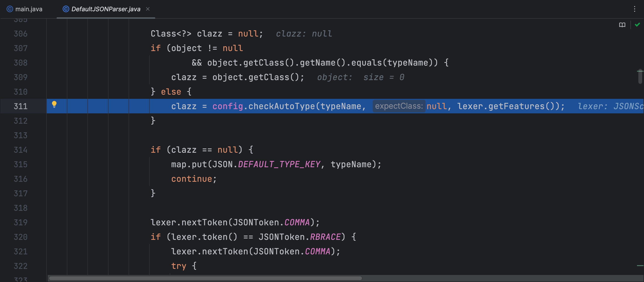644x282 pixels.
Task: Open the editor tabs more options menu
Action: coord(634,9)
